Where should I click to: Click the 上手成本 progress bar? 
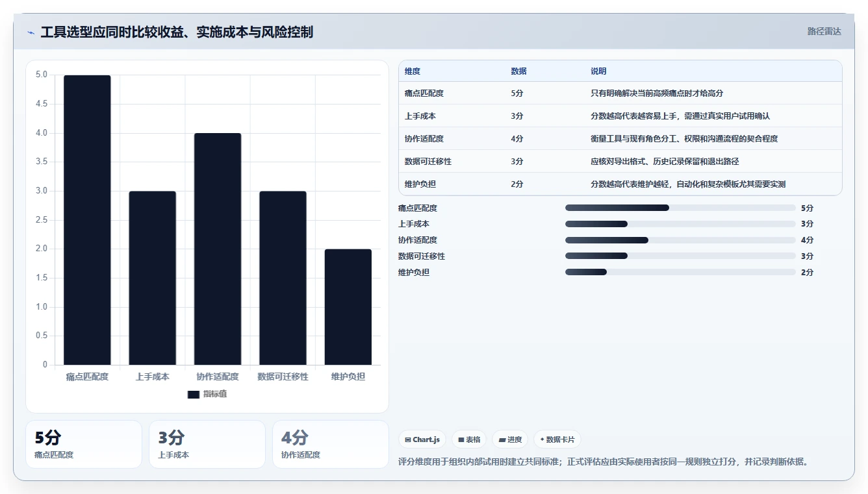pyautogui.click(x=680, y=224)
